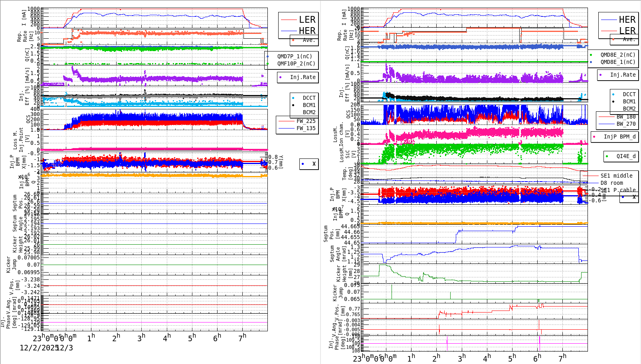
Task: Click the QMD8E_2(nC) legend marker
Action: click(x=592, y=55)
